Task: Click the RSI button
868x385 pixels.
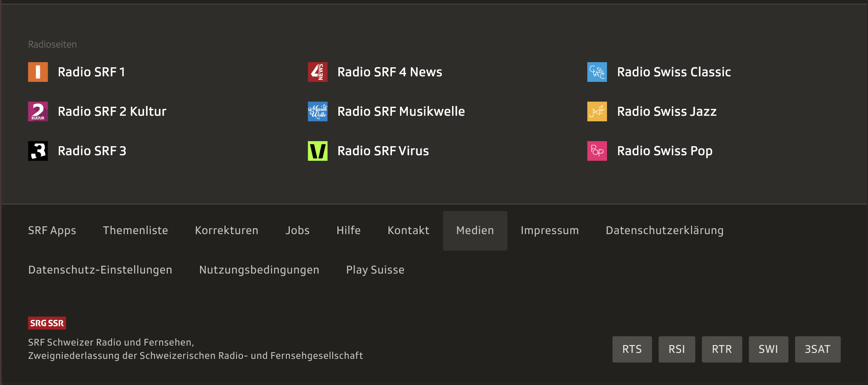Action: pos(677,349)
